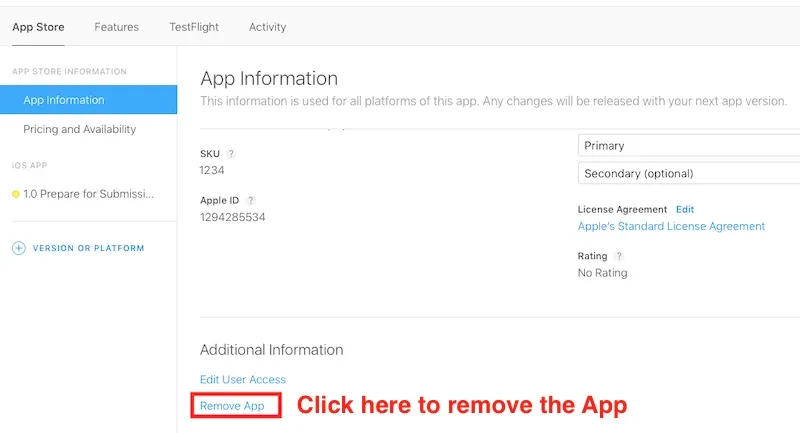
Task: Open the App Store tab
Action: pos(38,27)
